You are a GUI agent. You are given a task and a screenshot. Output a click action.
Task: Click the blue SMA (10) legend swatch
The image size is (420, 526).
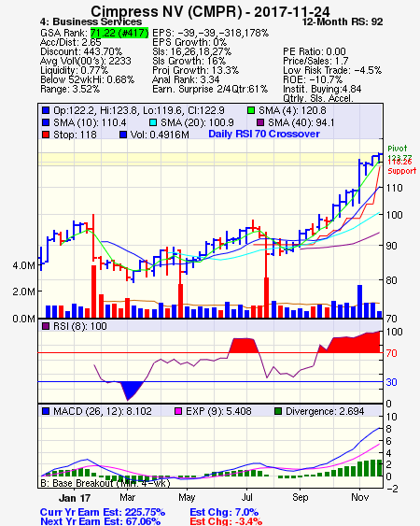(x=46, y=122)
